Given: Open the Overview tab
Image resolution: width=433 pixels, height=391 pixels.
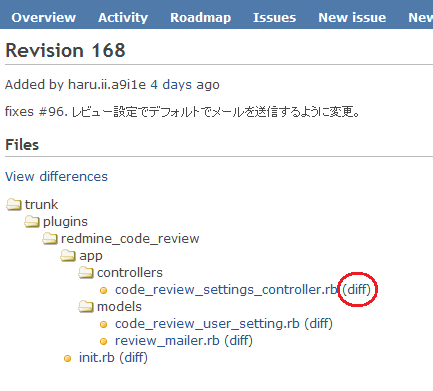Looking at the screenshot, I should 44,18.
